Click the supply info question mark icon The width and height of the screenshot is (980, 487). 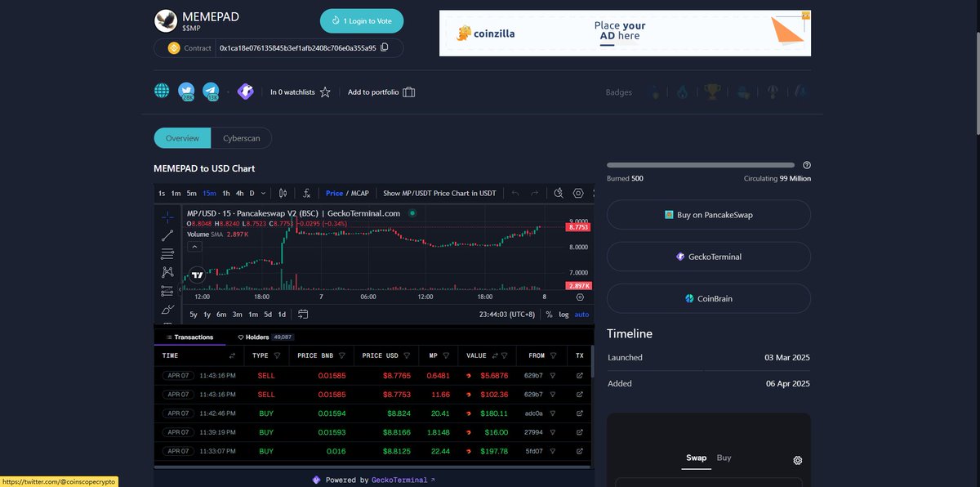[807, 165]
